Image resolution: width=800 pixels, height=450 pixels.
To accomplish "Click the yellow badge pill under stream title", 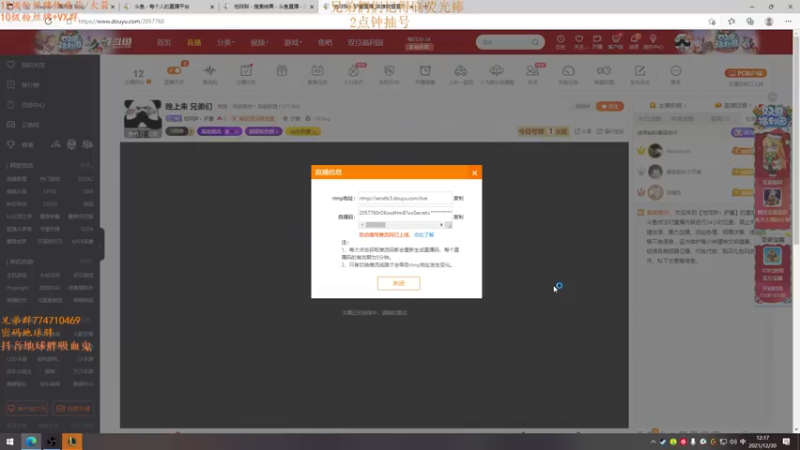I will point(303,132).
